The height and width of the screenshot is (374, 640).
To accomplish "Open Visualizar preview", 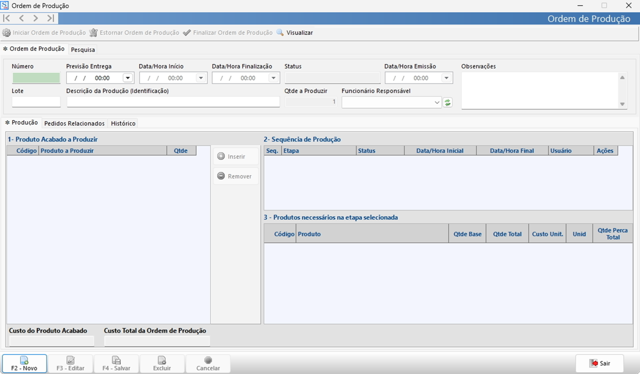I will [295, 33].
